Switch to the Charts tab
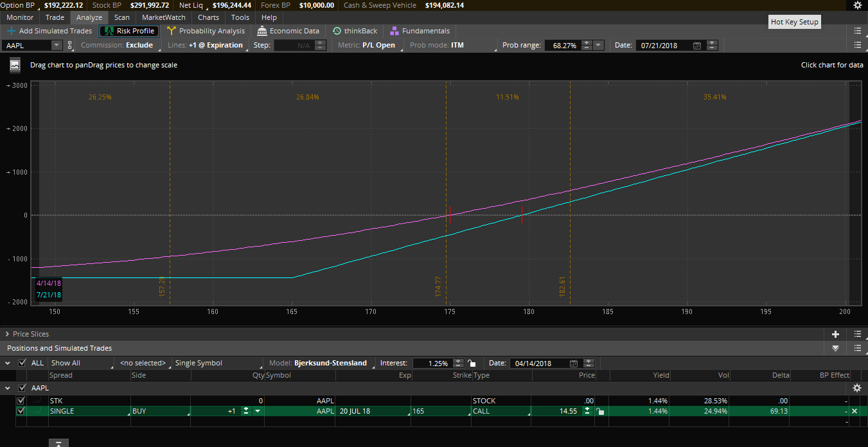Screen dimensions: 868x447 [x=208, y=17]
